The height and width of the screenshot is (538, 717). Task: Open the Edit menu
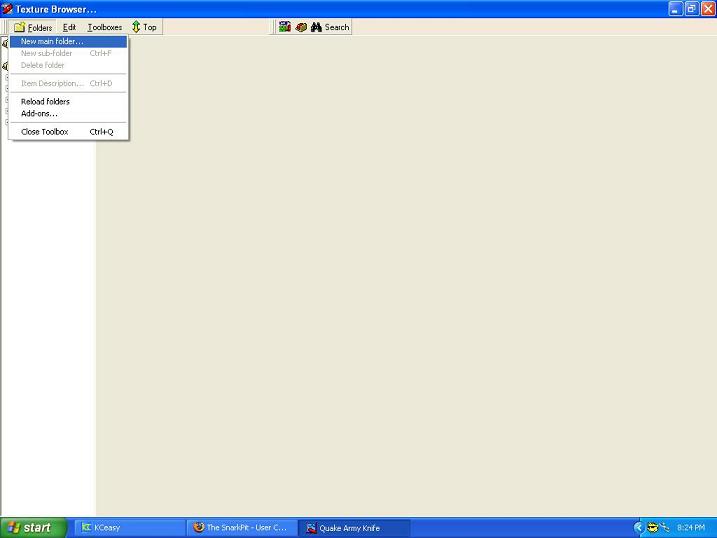coord(69,27)
